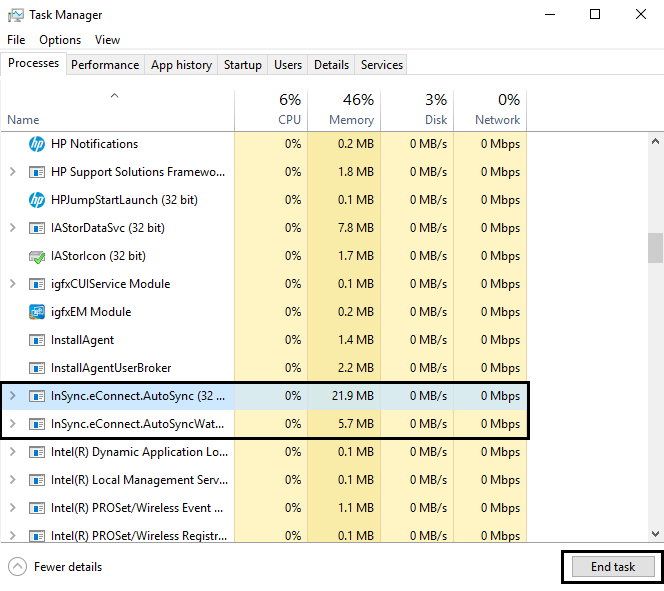
Task: Click the InSync.eConnect.AutoSync (32 bit) icon
Action: pos(37,396)
